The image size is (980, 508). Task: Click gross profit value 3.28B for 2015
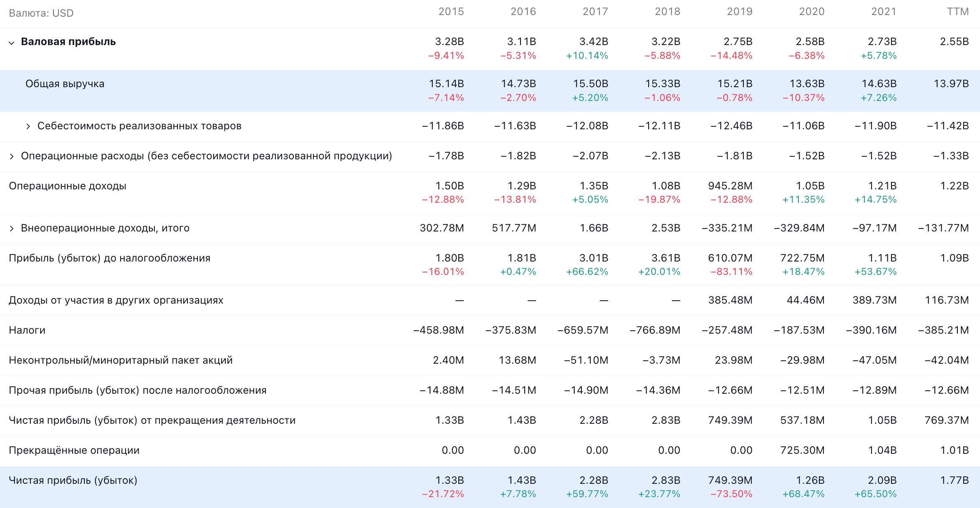450,42
